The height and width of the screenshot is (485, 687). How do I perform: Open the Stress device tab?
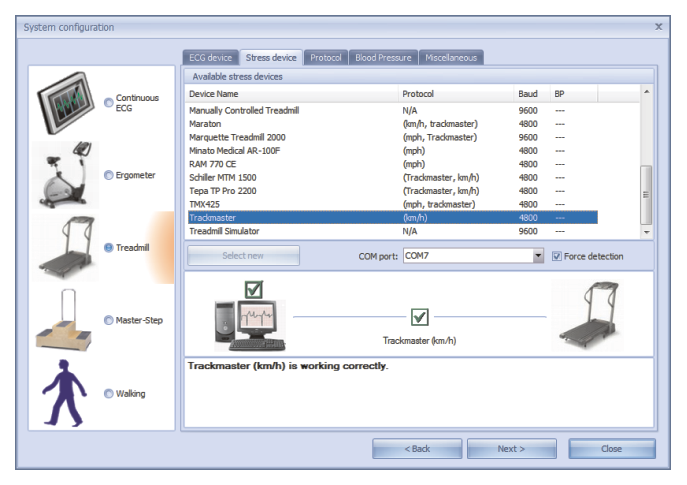(x=271, y=57)
